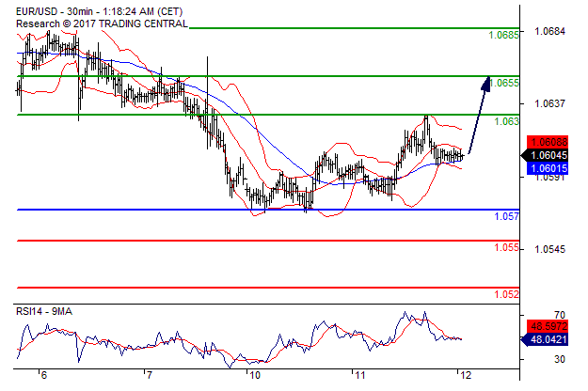
Task: Click the date axis label 7
Action: (x=150, y=375)
